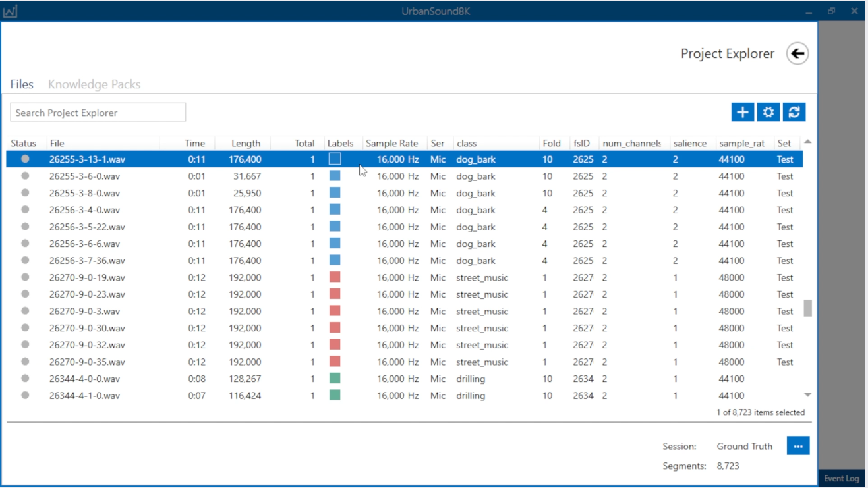The height and width of the screenshot is (488, 868).
Task: Switch to the Files tab
Action: (22, 84)
